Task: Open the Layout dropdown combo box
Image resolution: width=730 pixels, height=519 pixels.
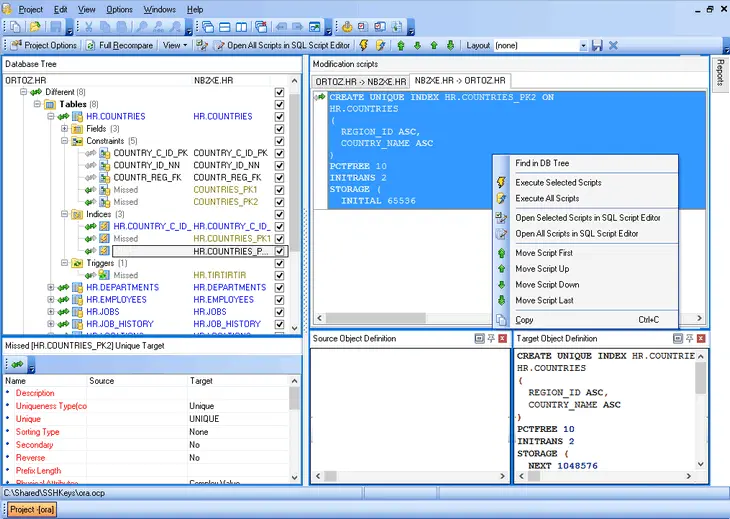Action: pos(582,45)
